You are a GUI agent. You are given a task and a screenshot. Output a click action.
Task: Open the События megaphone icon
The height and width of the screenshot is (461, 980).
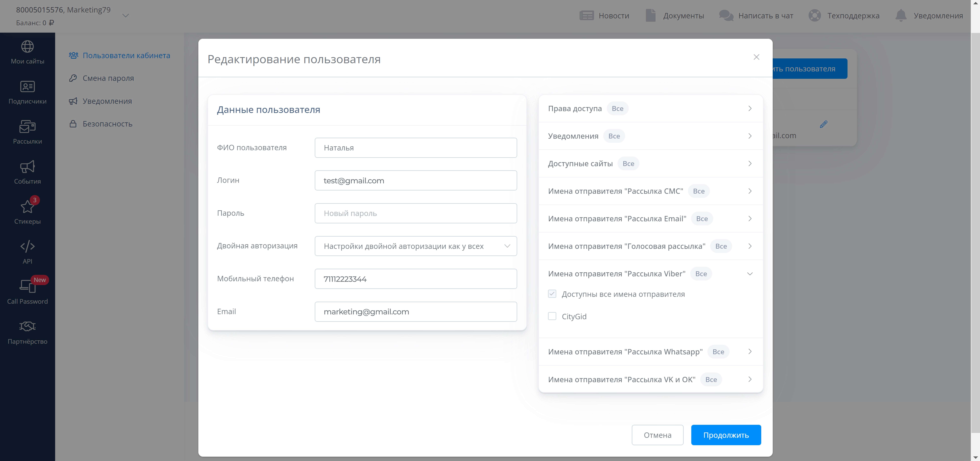[27, 167]
